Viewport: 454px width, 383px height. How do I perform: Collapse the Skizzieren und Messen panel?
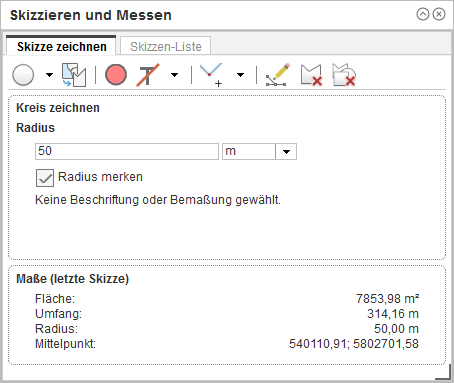pyautogui.click(x=423, y=14)
